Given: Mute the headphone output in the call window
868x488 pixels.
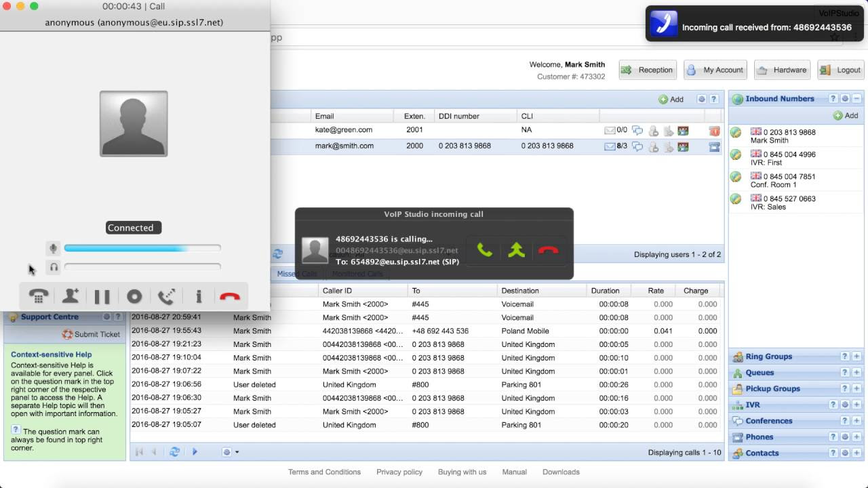Looking at the screenshot, I should 54,267.
